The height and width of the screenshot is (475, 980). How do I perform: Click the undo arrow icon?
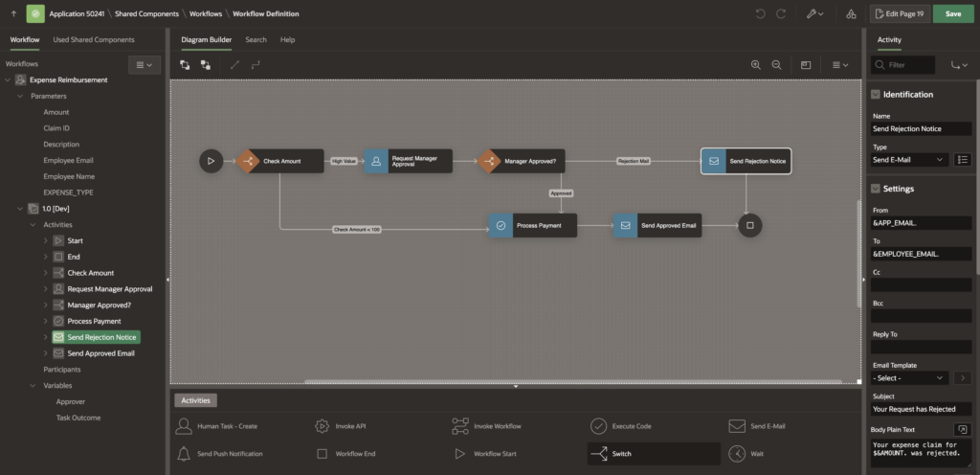point(761,14)
